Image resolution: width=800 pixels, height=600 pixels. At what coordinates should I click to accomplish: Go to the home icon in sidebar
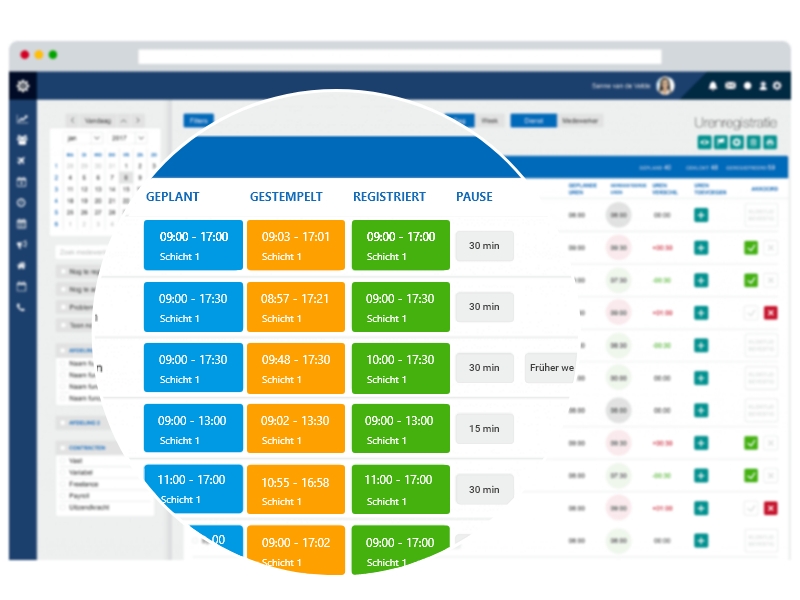pyautogui.click(x=21, y=266)
